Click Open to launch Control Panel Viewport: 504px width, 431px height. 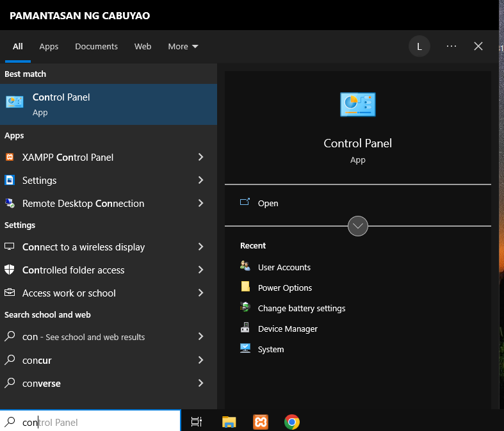[268, 204]
